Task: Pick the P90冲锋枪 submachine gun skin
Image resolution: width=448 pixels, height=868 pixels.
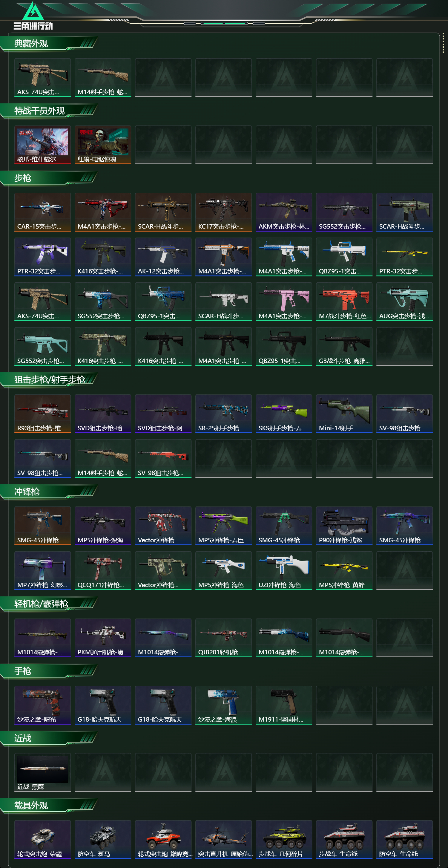Action: [x=344, y=526]
